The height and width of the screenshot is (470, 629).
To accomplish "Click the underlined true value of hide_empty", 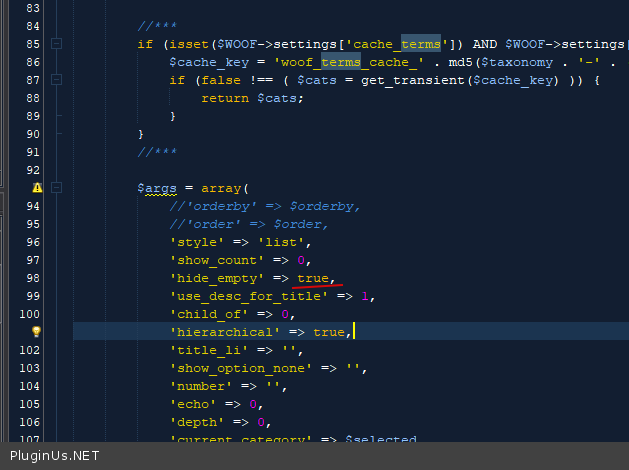I will tap(313, 278).
